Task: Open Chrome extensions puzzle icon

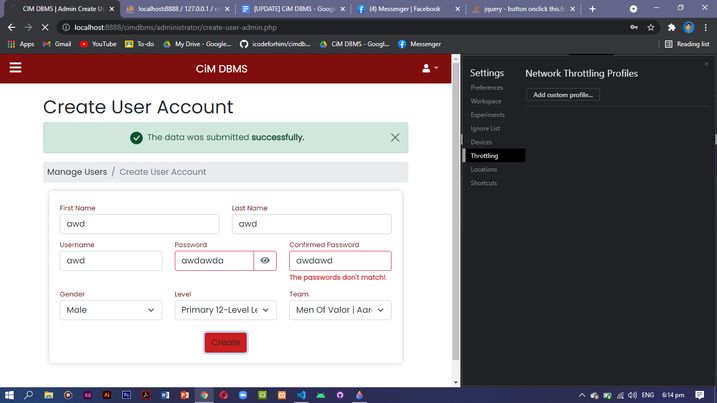Action: click(x=671, y=27)
